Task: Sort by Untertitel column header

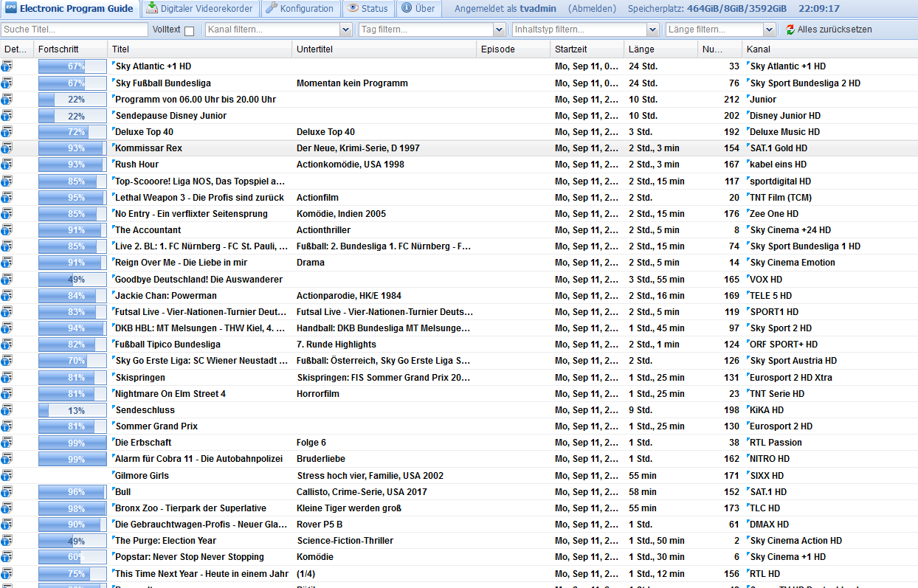Action: [384, 49]
